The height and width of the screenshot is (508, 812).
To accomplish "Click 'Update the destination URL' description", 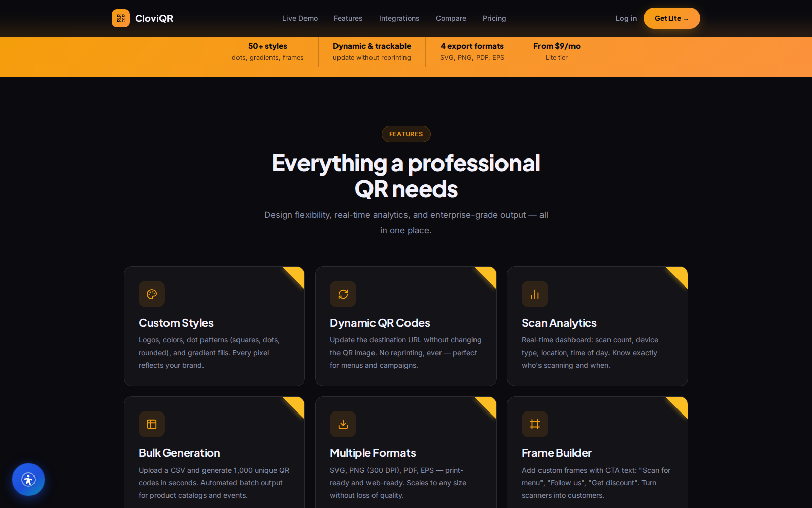I will point(405,353).
